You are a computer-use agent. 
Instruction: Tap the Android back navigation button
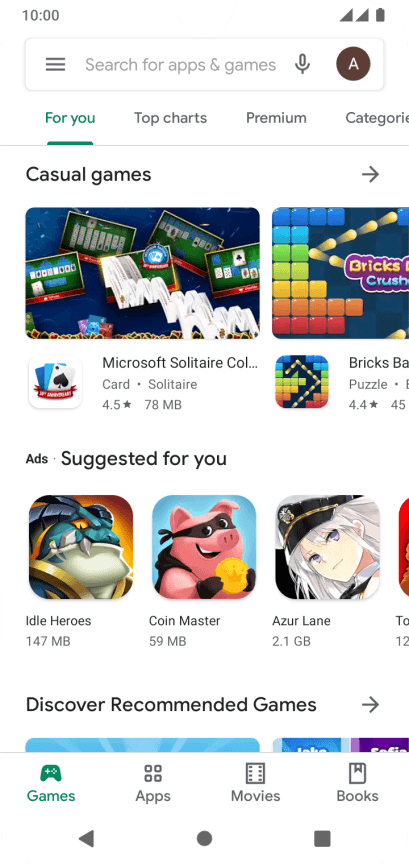(86, 838)
